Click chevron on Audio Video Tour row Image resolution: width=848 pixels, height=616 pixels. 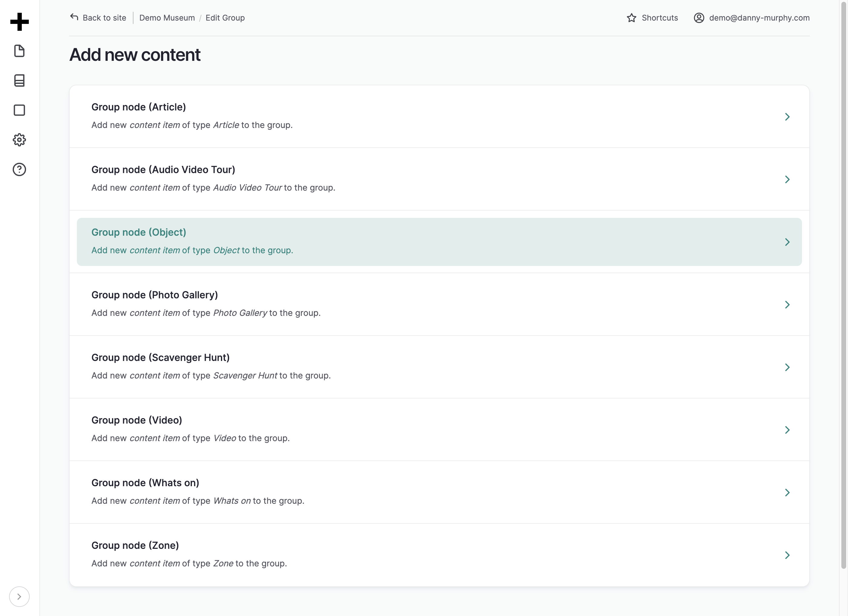(787, 179)
